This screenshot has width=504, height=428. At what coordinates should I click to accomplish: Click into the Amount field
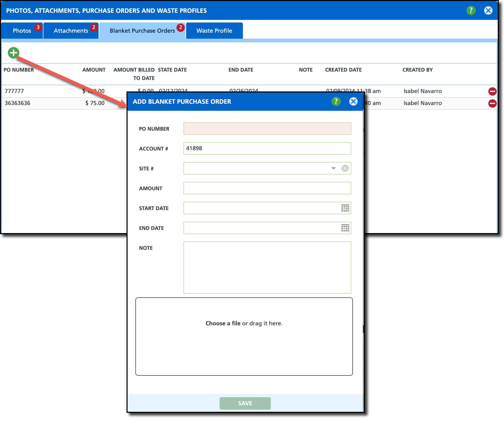267,188
